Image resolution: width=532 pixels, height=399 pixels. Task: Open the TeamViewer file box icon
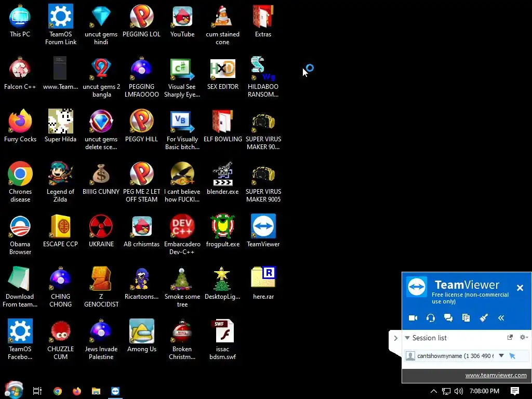coord(466,318)
